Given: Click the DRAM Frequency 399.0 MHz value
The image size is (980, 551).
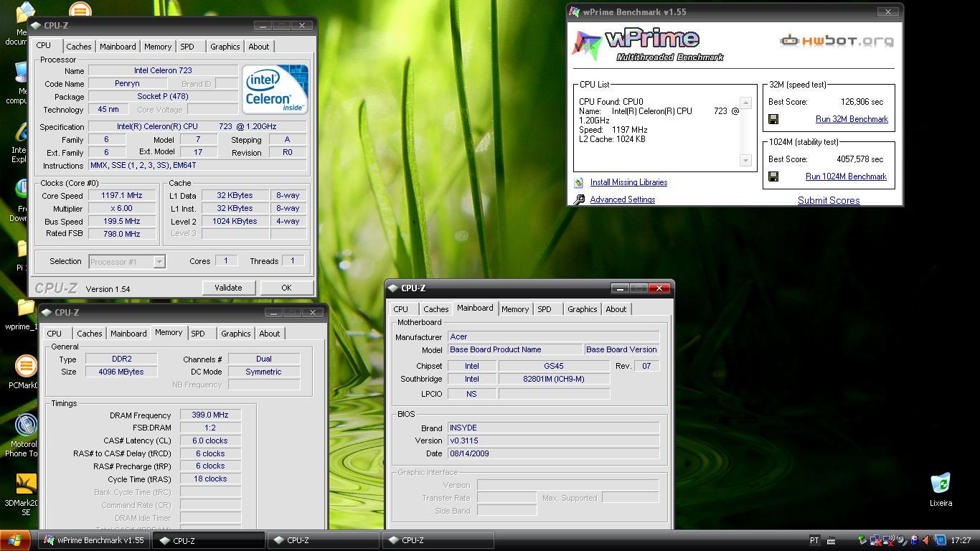Looking at the screenshot, I should [210, 415].
